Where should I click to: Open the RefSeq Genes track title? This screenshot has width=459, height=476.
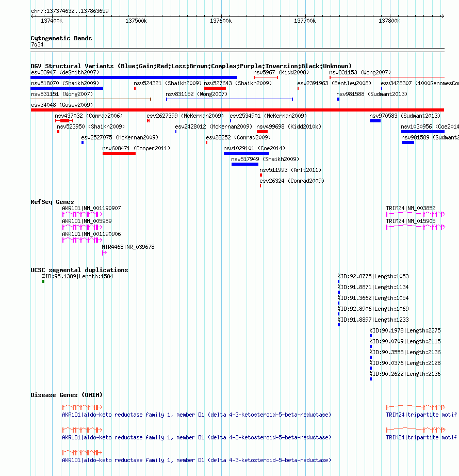pos(52,202)
